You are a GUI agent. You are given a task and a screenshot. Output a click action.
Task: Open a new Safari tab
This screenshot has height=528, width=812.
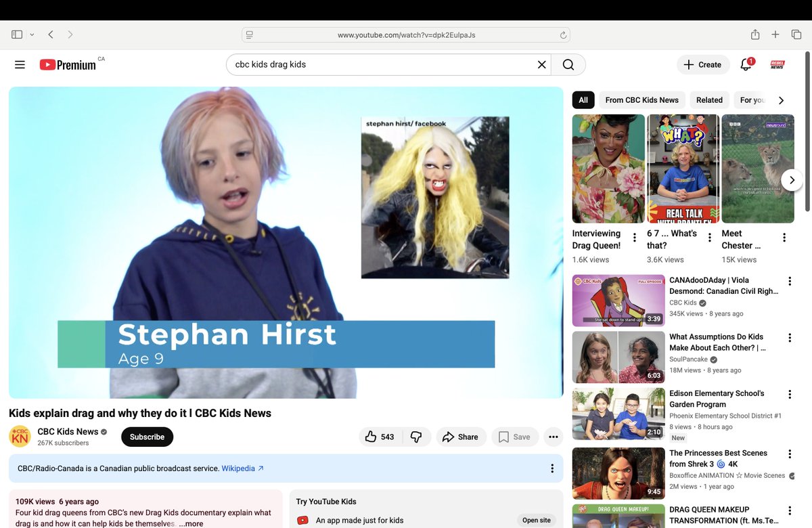tap(775, 35)
